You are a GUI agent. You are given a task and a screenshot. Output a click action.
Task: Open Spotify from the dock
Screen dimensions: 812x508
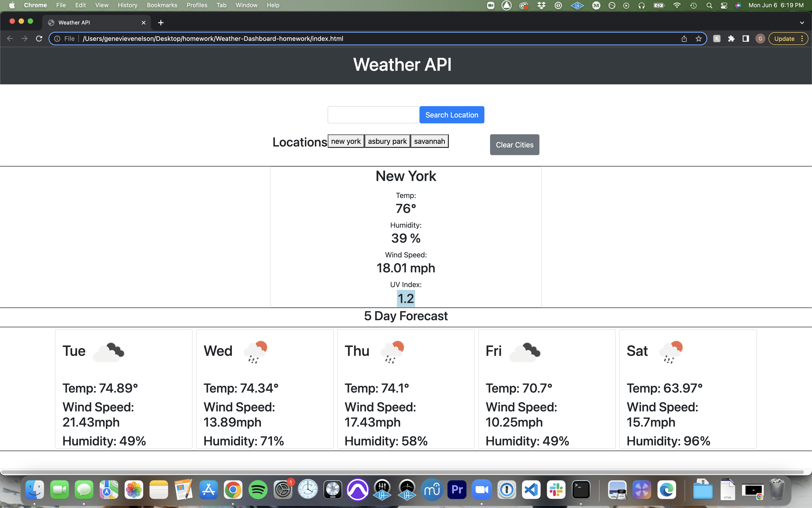coord(258,490)
